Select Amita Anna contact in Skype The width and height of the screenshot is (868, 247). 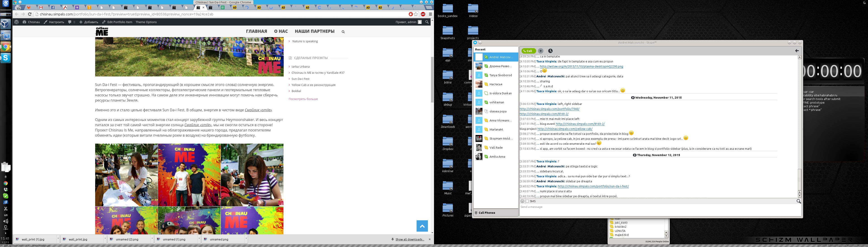point(496,157)
